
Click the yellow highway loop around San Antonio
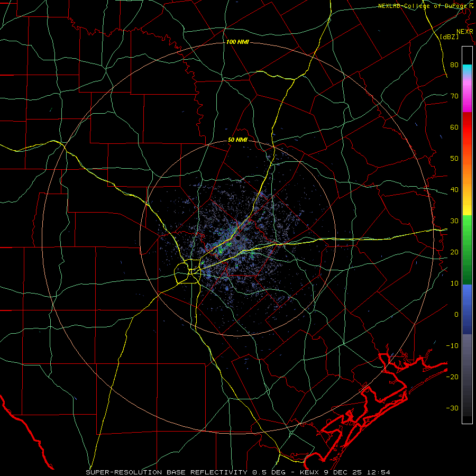coord(187,272)
